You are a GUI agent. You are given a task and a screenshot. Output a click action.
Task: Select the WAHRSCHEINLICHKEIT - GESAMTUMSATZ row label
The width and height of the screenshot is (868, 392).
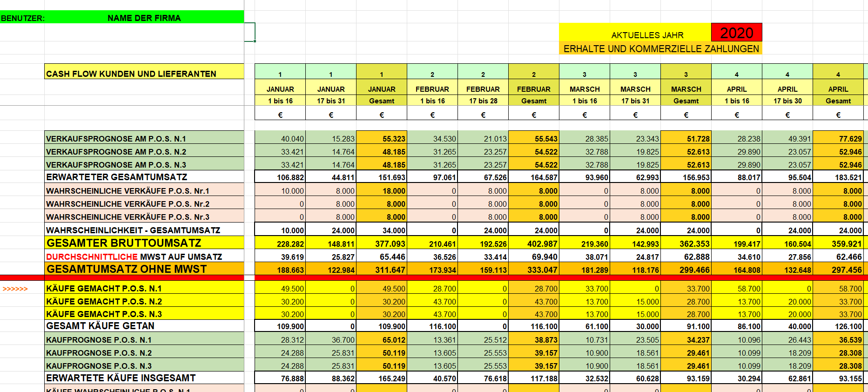coord(133,230)
